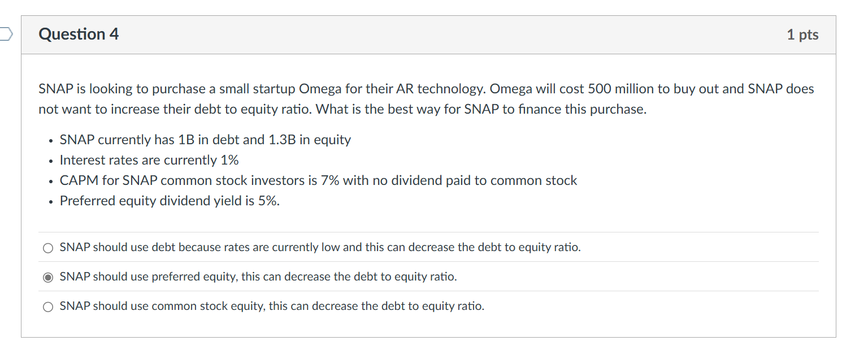Click the preferred dividend yield 5% bullet
Screen dimensions: 868x345
tap(170, 201)
